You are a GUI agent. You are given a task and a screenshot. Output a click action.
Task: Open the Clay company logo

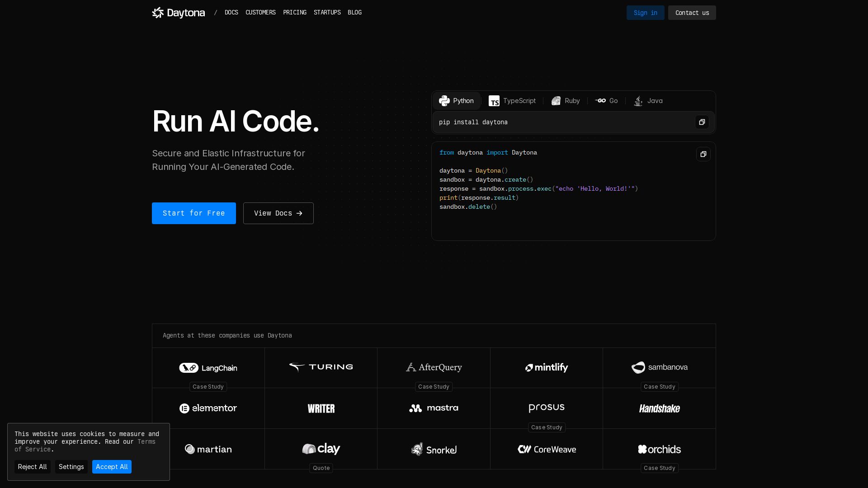click(x=321, y=449)
